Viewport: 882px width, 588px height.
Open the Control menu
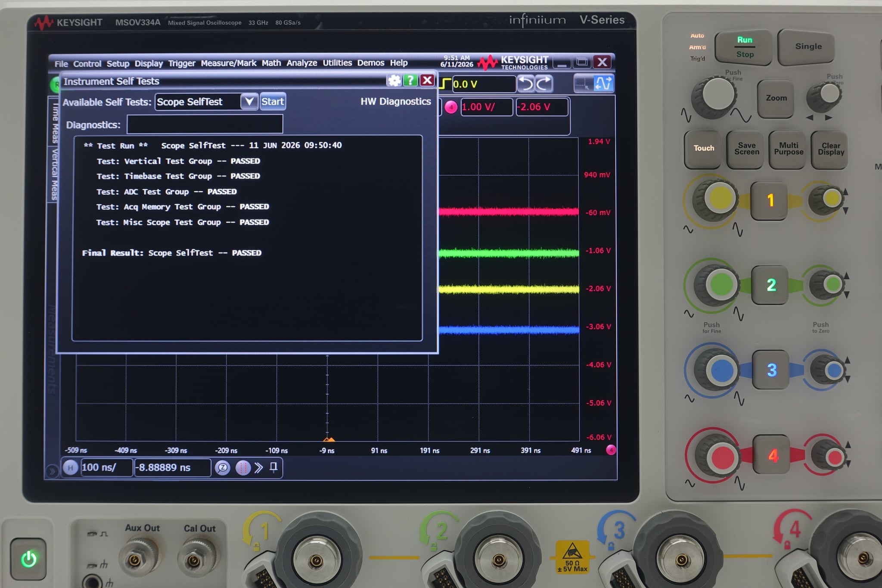87,64
